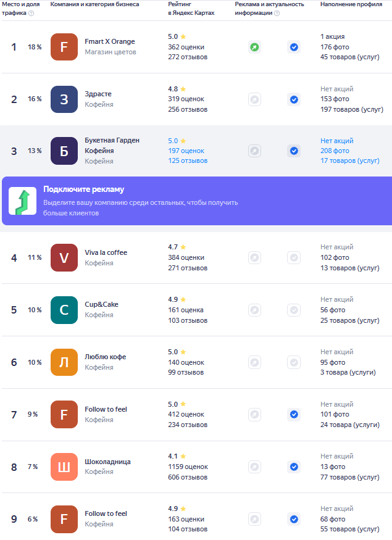Open the '125 отзывов' link
Viewport: 392px width, 540px height.
click(188, 161)
